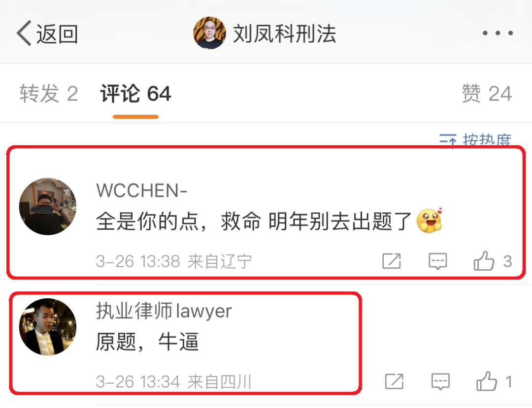View WCCHEN-'s profile picture
Screen dimensions: 532x408
(x=48, y=206)
